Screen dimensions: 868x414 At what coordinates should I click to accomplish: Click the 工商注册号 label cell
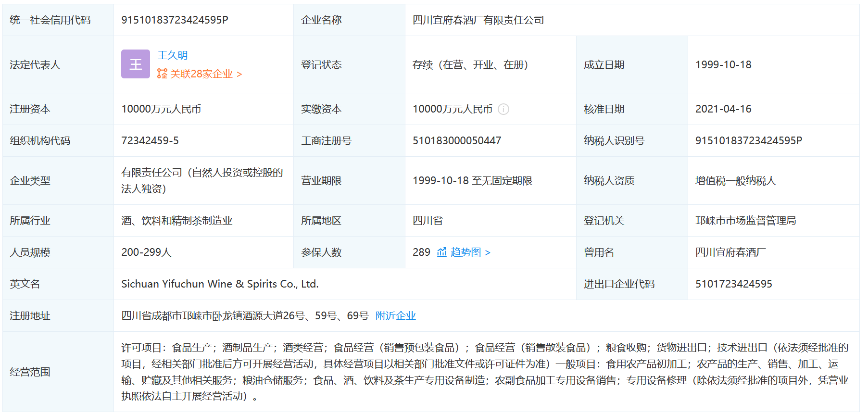[349, 141]
